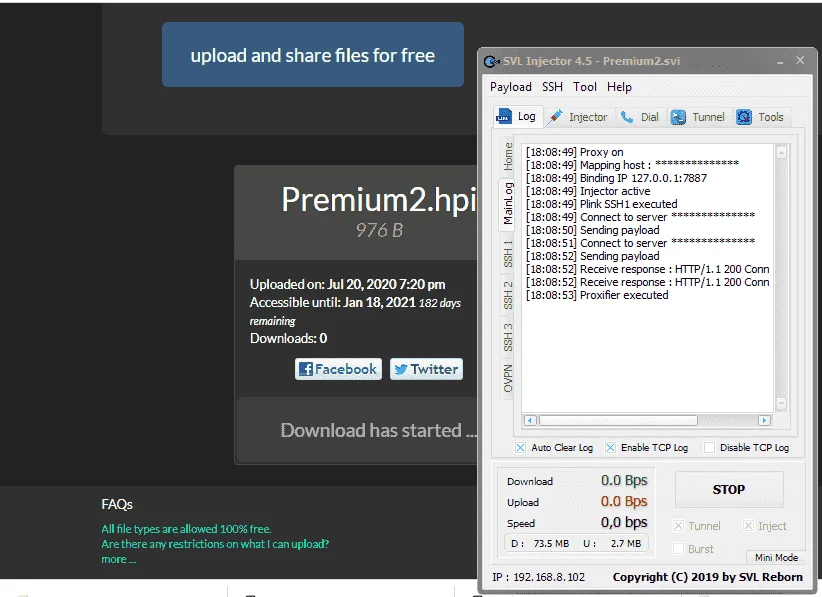Click the syringe Injector tab icon
This screenshot has width=822, height=597.
click(x=555, y=117)
